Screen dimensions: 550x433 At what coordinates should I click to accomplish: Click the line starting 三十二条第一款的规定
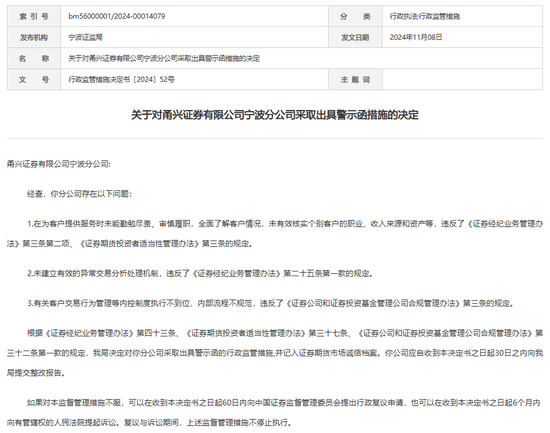click(275, 353)
